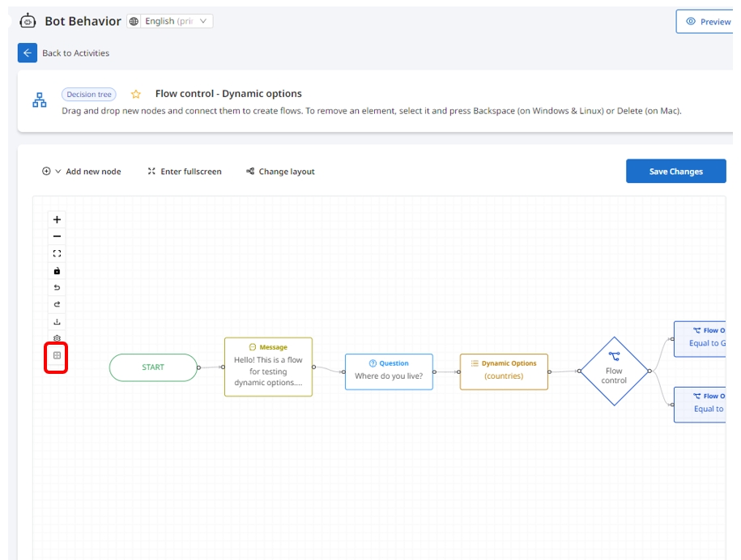Click the fit view canvas icon
Image resolution: width=741 pixels, height=560 pixels.
point(57,253)
